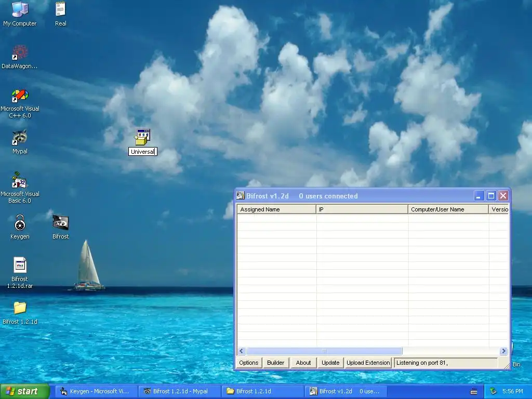Minimize the Bifrost v1.2d window
Image resolution: width=532 pixels, height=399 pixels.
click(x=478, y=196)
